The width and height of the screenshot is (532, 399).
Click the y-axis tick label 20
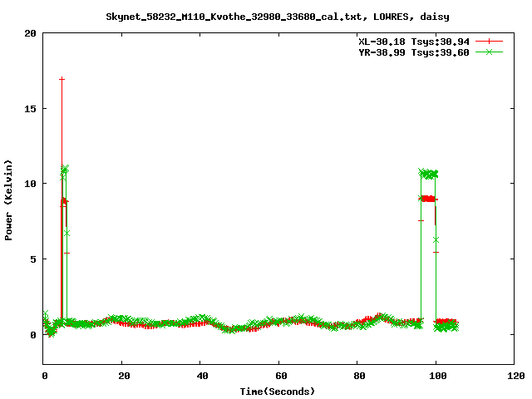30,33
